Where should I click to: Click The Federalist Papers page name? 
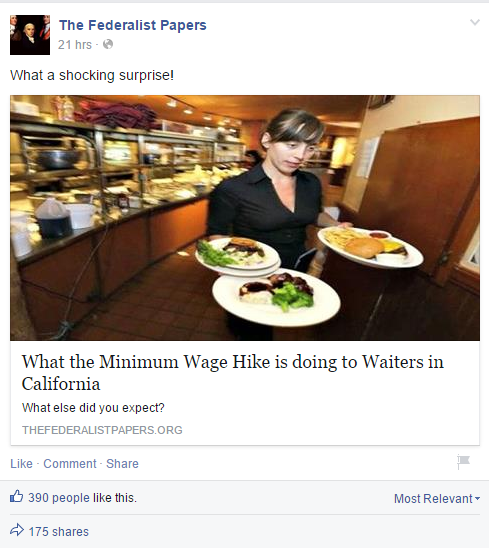[132, 25]
